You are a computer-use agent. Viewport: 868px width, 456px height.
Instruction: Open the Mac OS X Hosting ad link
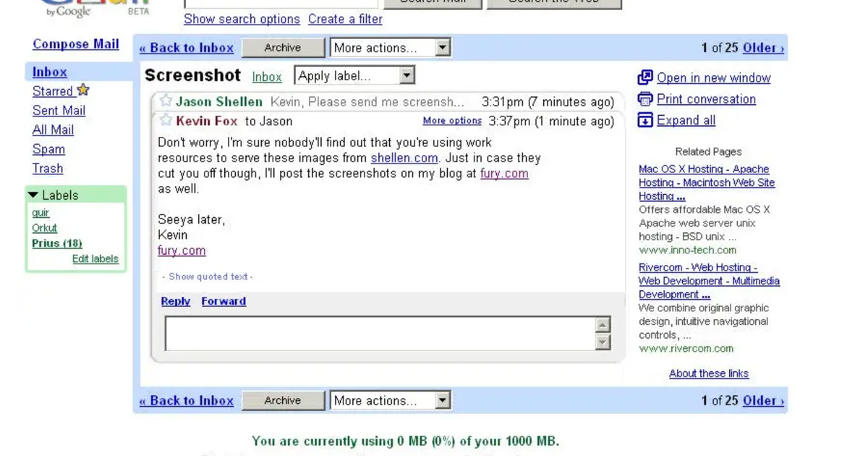click(707, 182)
